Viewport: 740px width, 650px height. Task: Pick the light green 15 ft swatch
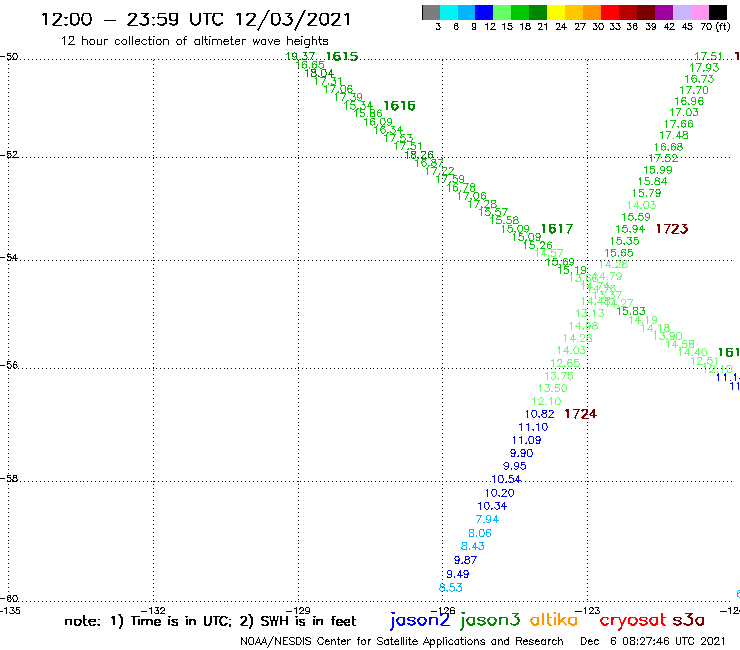pyautogui.click(x=502, y=12)
